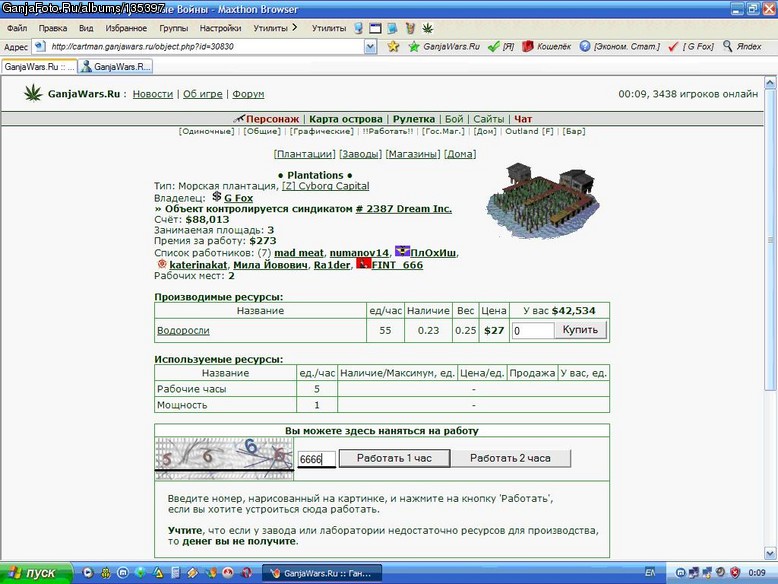The height and width of the screenshot is (584, 778).
Task: Open the Водоросли resource link
Action: 183,330
